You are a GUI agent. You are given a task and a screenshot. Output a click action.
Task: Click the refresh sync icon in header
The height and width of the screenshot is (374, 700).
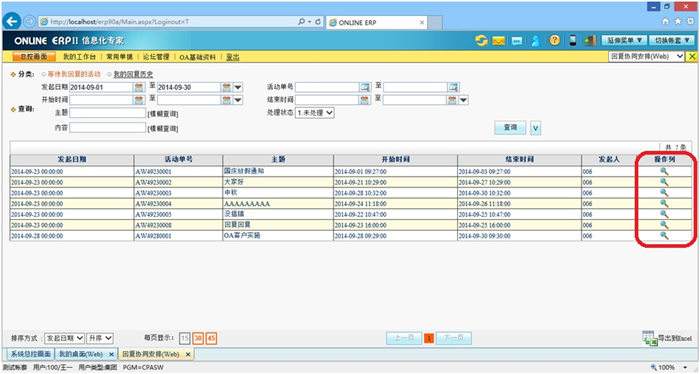[481, 41]
